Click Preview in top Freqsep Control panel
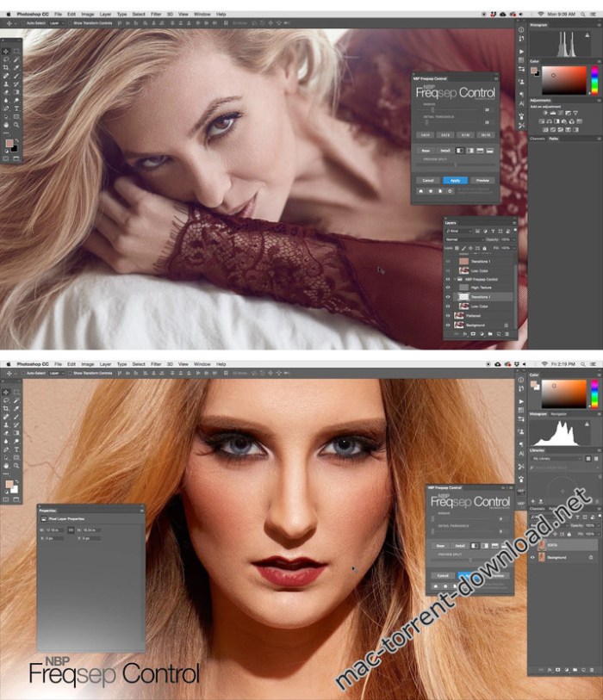The width and height of the screenshot is (603, 700). point(483,180)
